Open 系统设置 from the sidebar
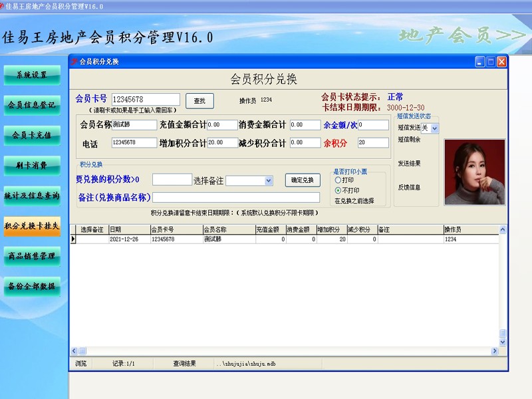The width and height of the screenshot is (532, 399). tap(32, 74)
